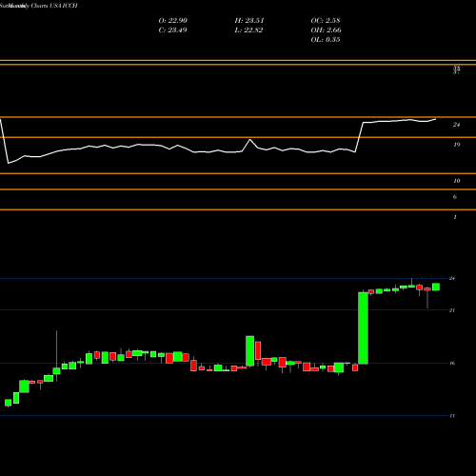This screenshot has height=476, width=476.
Task: Select the tallest green breakout candlestick
Action: (x=363, y=327)
